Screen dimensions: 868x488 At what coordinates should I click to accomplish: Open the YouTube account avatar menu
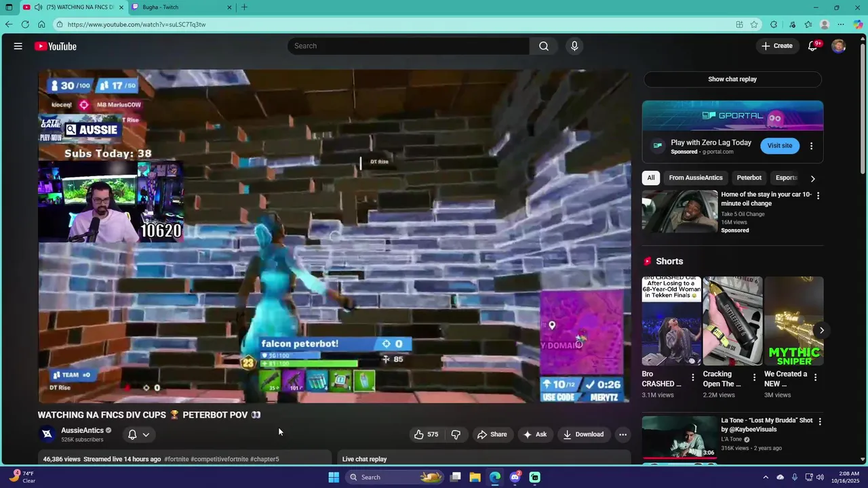click(x=839, y=46)
